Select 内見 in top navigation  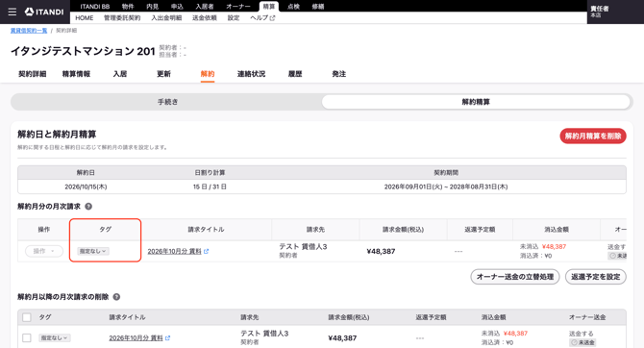pos(153,7)
